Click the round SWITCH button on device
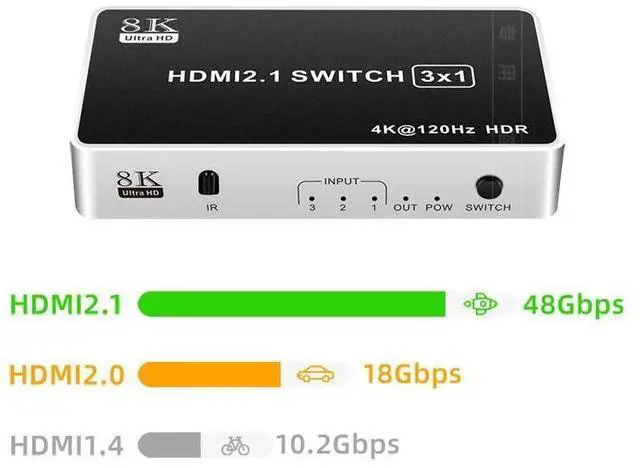Image resolution: width=640 pixels, height=468 pixels. coord(489,188)
